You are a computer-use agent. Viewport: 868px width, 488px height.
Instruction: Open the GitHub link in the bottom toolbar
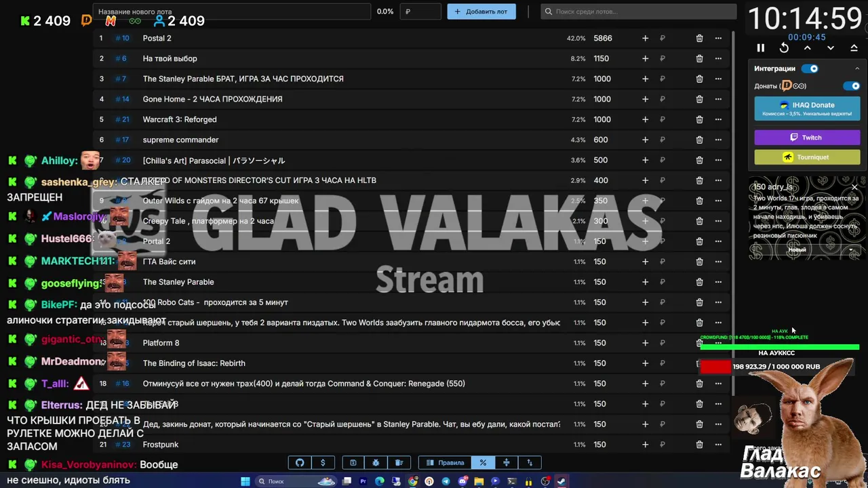[x=300, y=463]
